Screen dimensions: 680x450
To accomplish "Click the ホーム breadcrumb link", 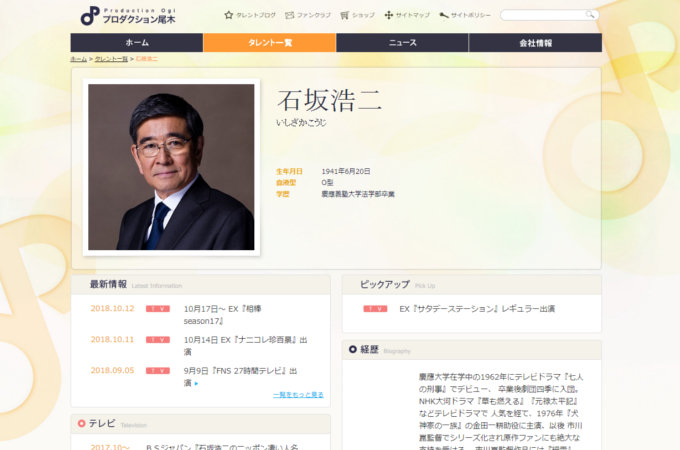I will click(x=78, y=59).
